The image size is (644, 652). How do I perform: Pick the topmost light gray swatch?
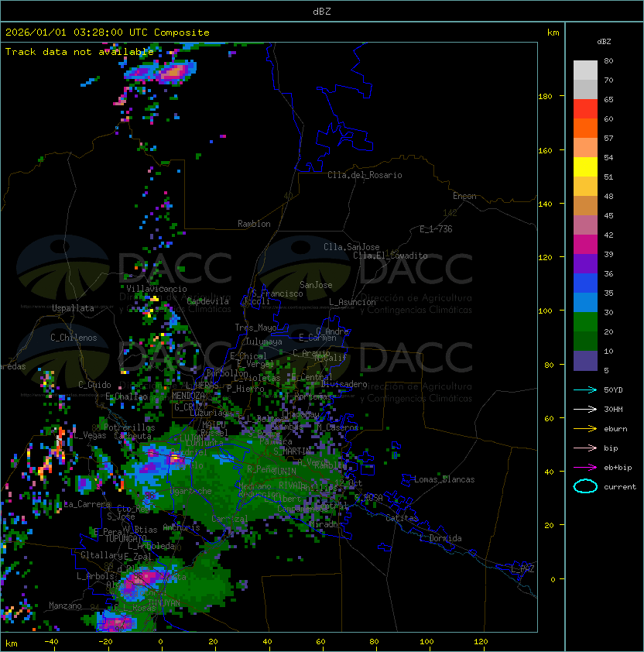click(x=585, y=70)
